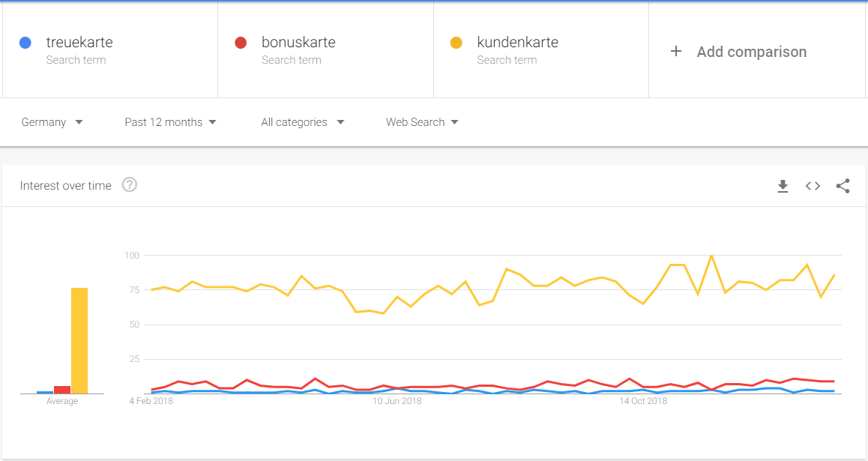Viewport: 868px width, 461px height.
Task: Open the Germany region dropdown
Action: [x=52, y=122]
